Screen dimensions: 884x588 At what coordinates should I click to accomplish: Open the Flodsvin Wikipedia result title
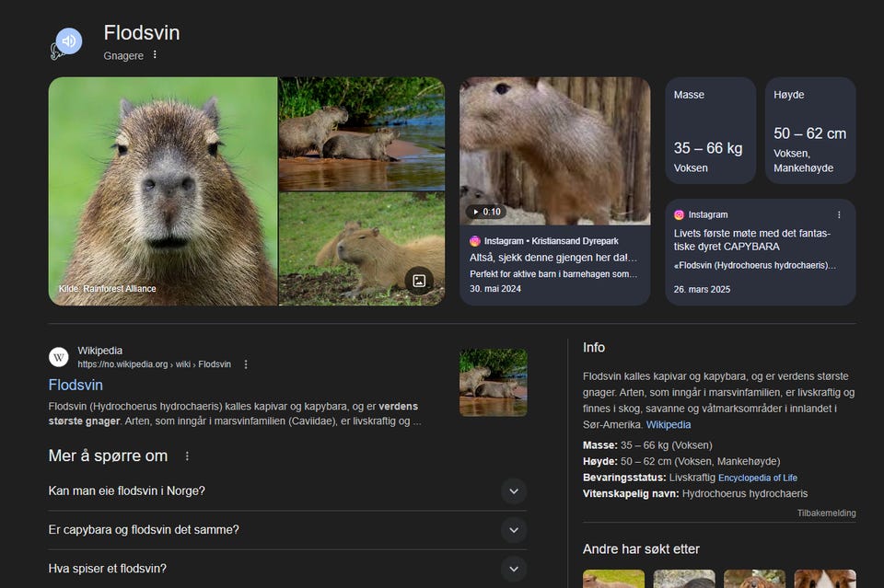pyautogui.click(x=76, y=385)
